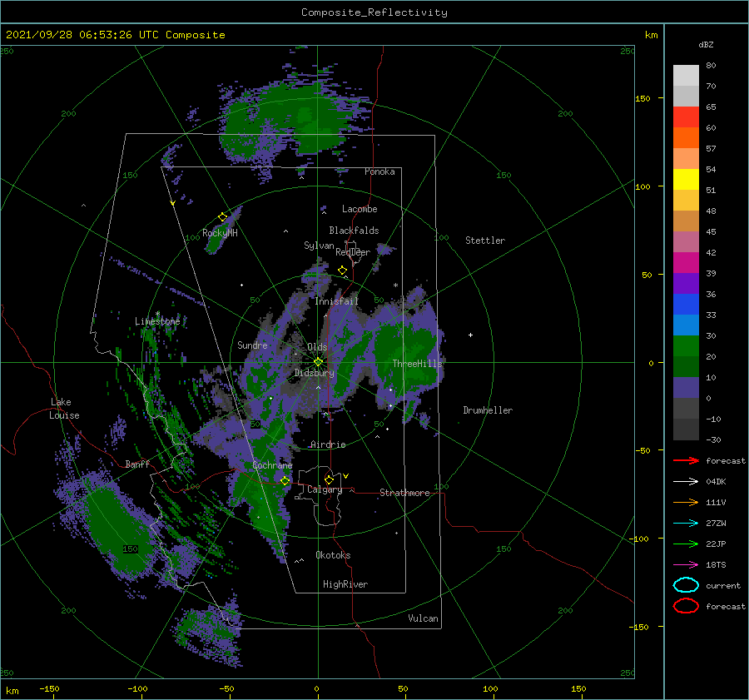Click the Sundre label
Image resolution: width=749 pixels, height=700 pixels.
click(x=252, y=345)
